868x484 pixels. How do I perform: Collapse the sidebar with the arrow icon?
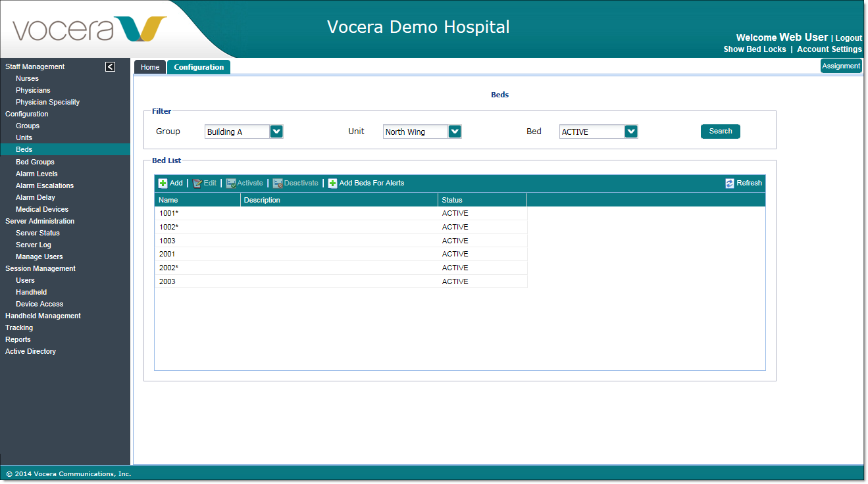click(111, 66)
